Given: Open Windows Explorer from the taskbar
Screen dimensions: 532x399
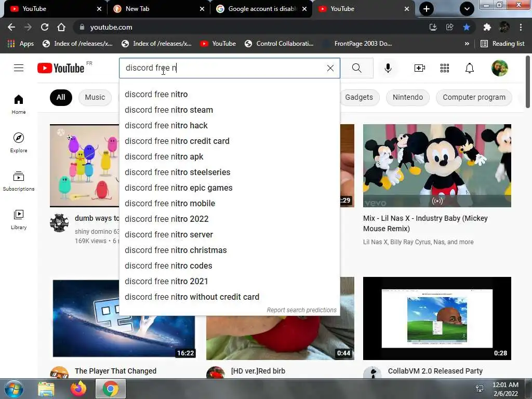Looking at the screenshot, I should [x=46, y=389].
